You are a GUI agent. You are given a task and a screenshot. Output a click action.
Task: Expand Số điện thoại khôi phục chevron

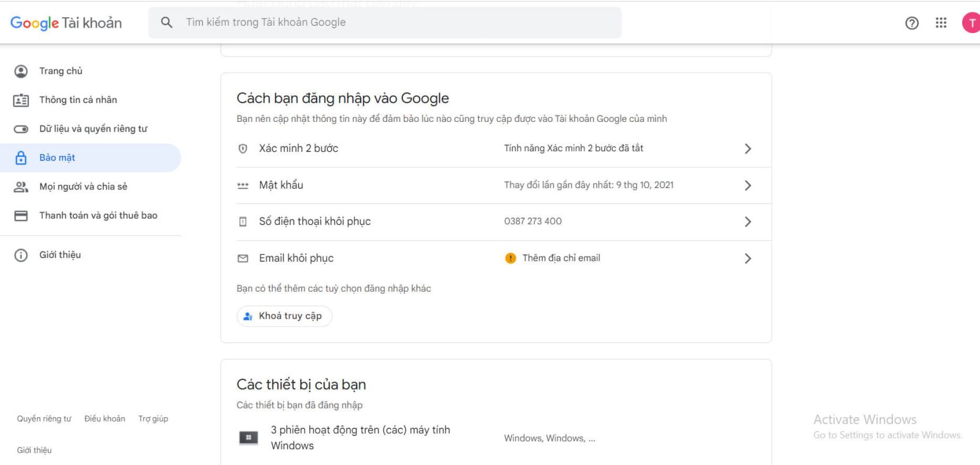coord(747,222)
